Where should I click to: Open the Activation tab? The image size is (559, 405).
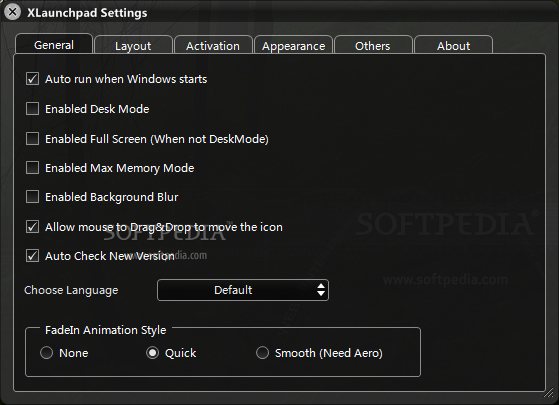(x=213, y=45)
